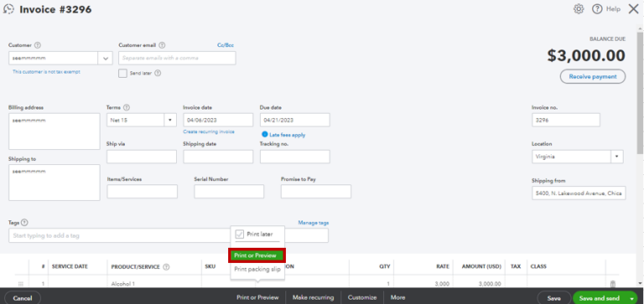Open the Cc/Bcc link

click(x=226, y=45)
